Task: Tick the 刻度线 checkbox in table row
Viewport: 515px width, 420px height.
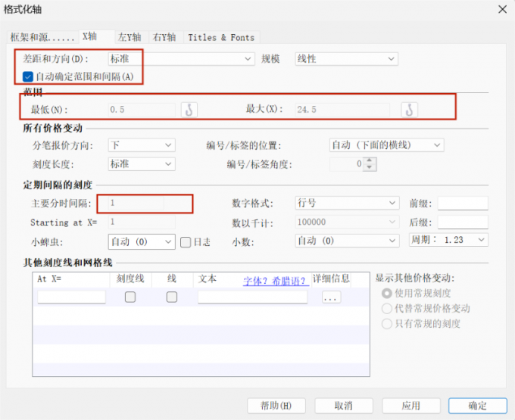Action: (130, 297)
